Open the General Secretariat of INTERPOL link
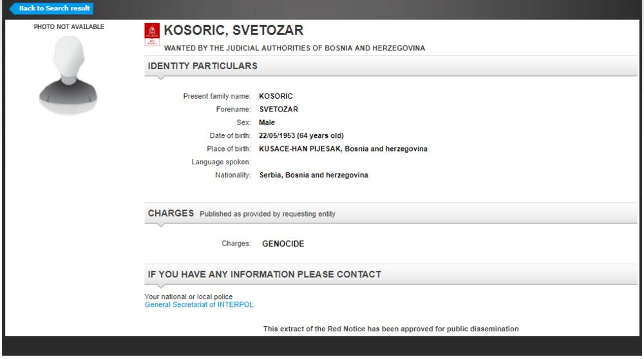The image size is (644, 359). coord(204,304)
